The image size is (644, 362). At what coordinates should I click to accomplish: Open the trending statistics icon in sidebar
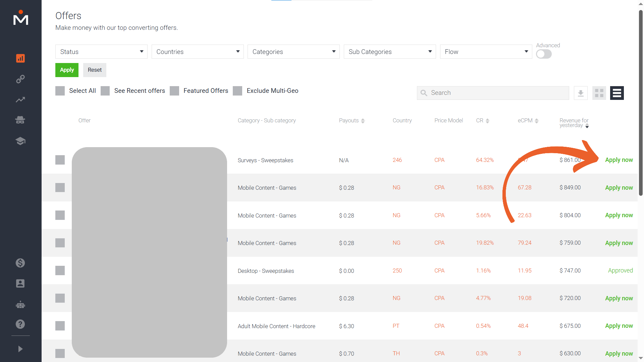pyautogui.click(x=20, y=100)
